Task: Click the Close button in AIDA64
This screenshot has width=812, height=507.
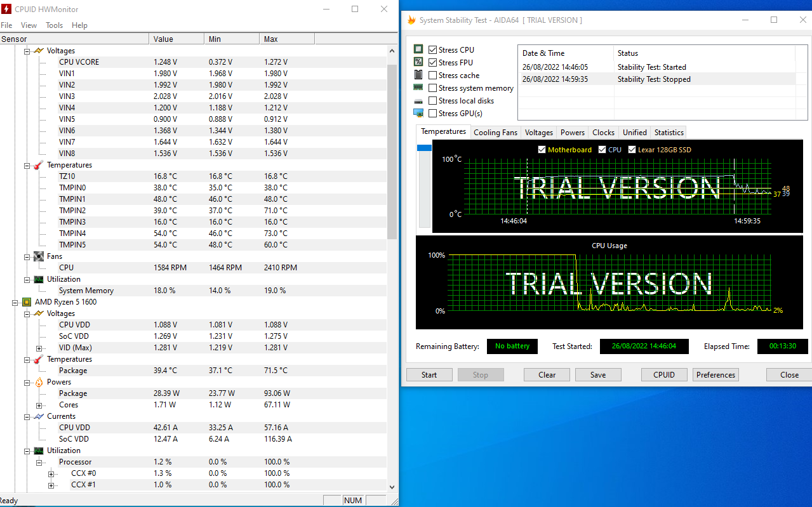Action: click(789, 375)
